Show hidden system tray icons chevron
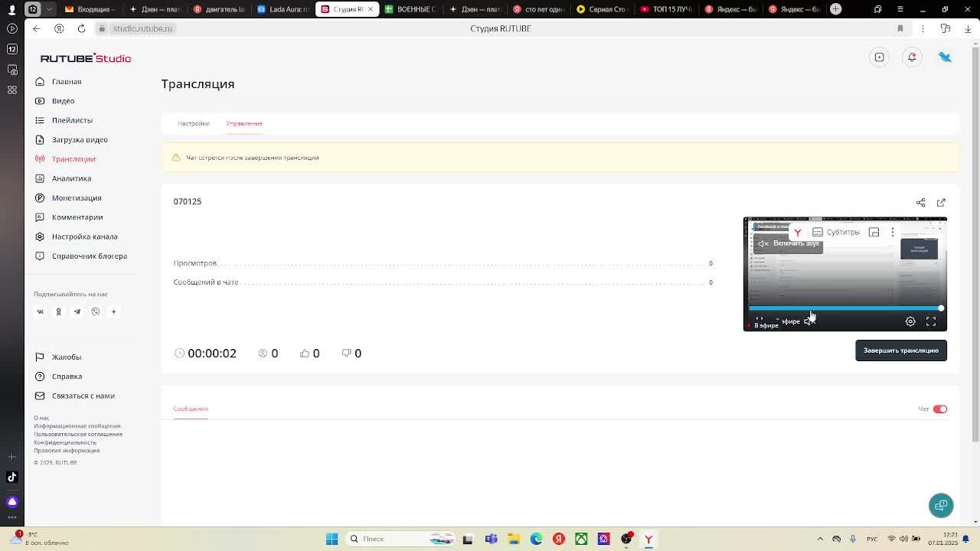The image size is (980, 551). 820,539
